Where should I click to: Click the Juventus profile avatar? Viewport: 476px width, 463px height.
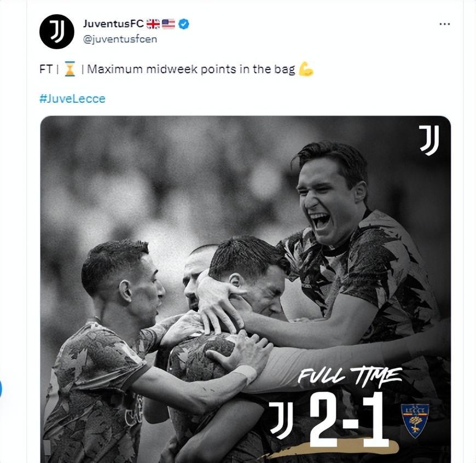(56, 32)
